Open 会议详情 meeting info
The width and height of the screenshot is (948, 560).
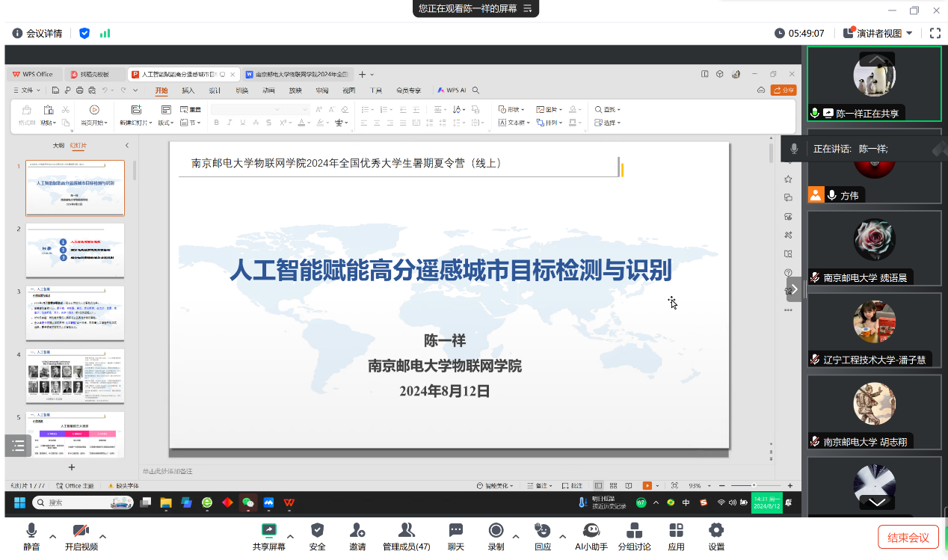[37, 33]
